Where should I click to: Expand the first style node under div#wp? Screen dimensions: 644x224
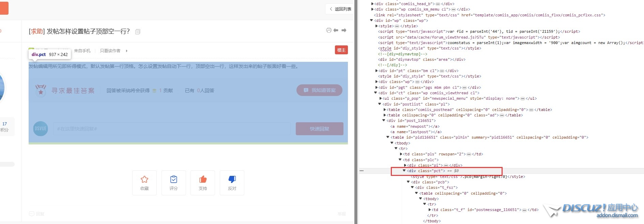(x=377, y=26)
